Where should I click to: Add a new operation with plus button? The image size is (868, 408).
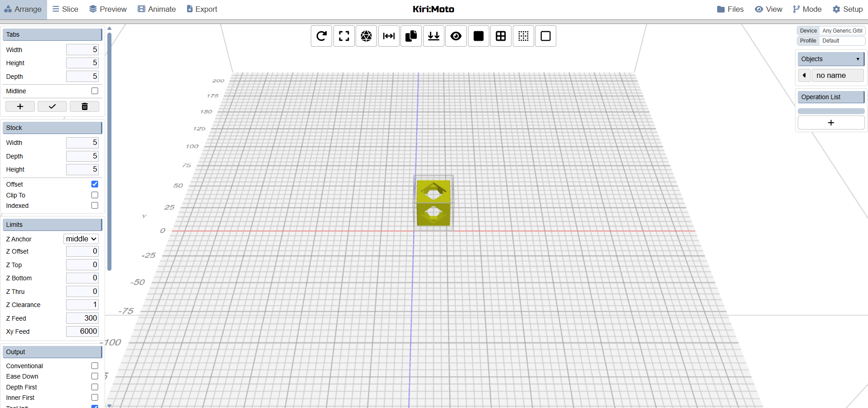(831, 123)
